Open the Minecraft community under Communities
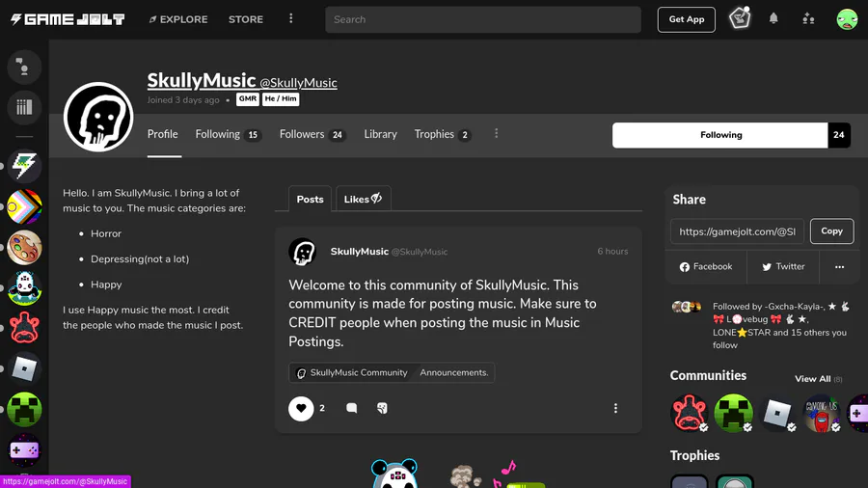The image size is (868, 488). pyautogui.click(x=734, y=413)
